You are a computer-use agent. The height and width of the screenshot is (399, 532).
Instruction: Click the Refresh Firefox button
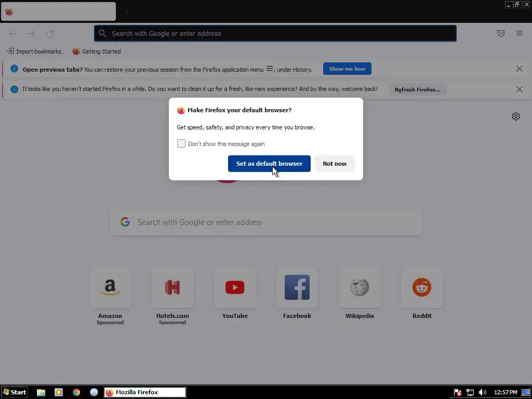coord(417,89)
